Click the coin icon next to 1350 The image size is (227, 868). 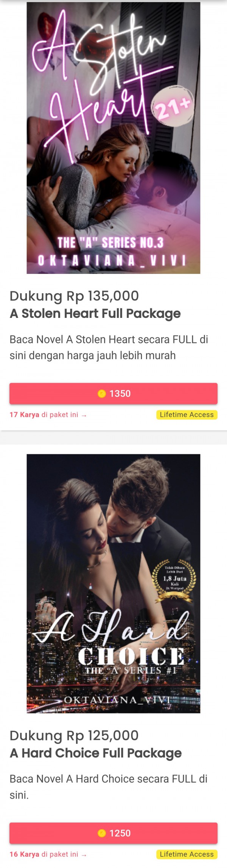(102, 394)
